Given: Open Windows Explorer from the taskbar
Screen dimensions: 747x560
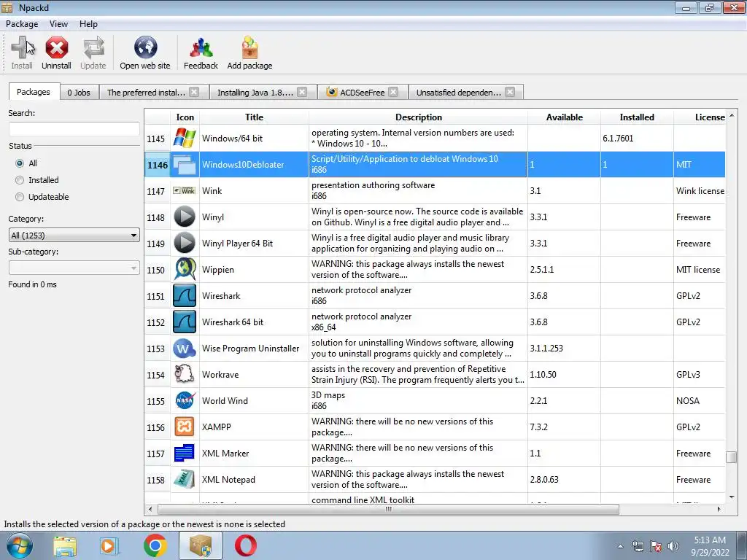Looking at the screenshot, I should [x=65, y=546].
